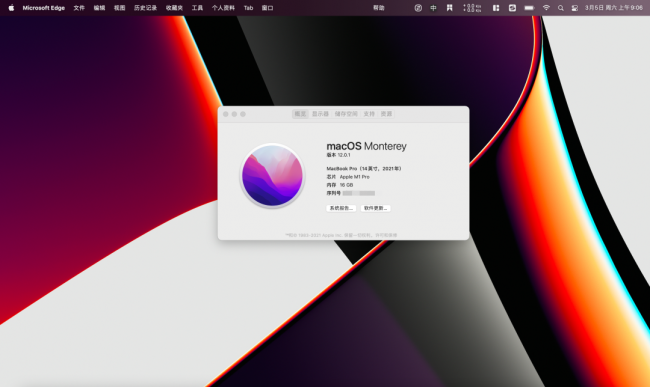Click the circular status icon beside 帮助
The image size is (650, 387).
pos(418,8)
